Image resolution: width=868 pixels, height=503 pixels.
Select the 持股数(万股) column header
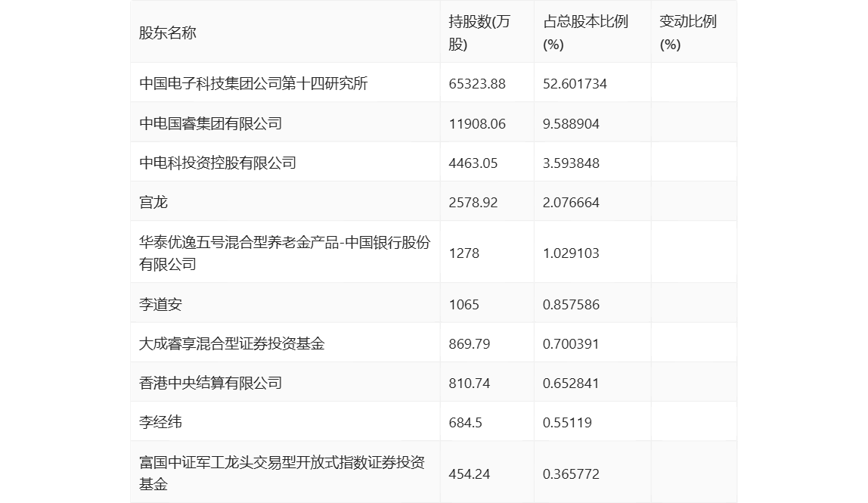[479, 33]
